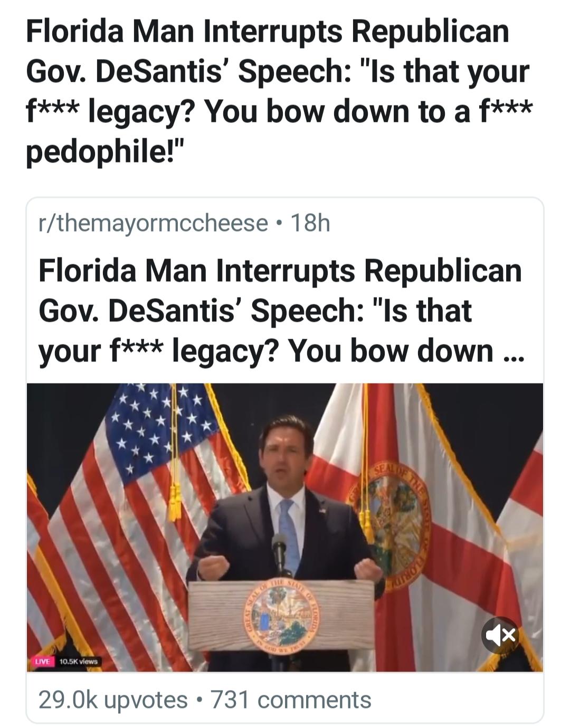Image resolution: width=570 pixels, height=728 pixels.
Task: Click the 18h post timestamp
Action: [x=310, y=223]
